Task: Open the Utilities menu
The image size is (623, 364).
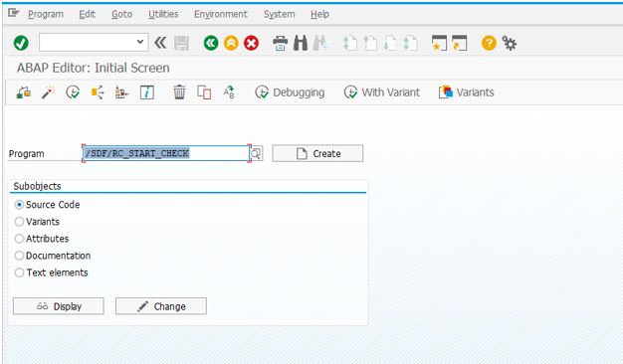Action: 163,14
